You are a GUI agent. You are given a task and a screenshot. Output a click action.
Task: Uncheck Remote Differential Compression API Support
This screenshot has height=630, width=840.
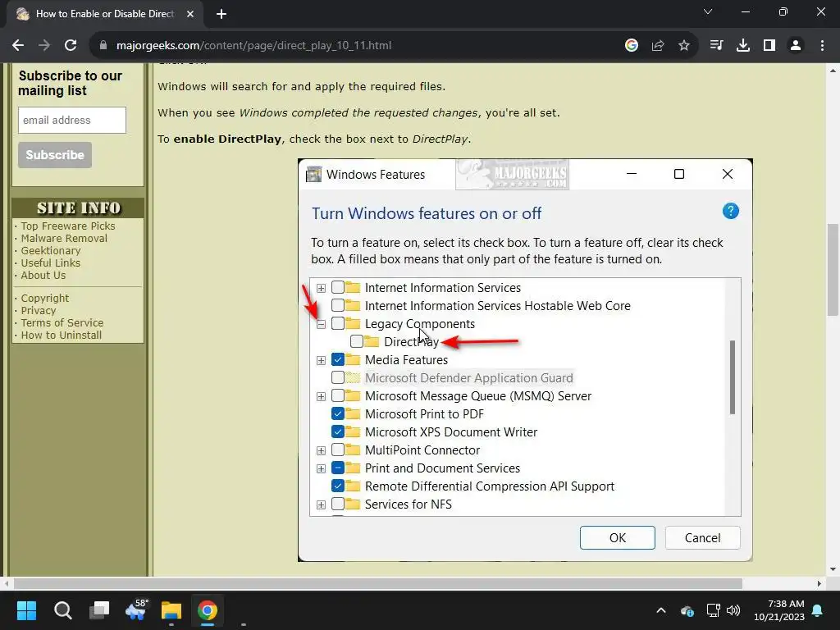coord(337,486)
